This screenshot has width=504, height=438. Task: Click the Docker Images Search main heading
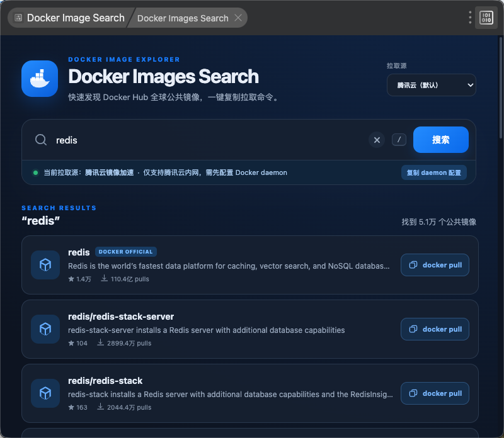pos(163,77)
